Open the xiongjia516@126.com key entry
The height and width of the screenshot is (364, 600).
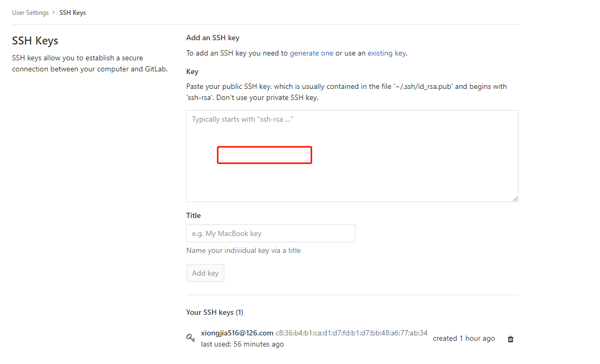[237, 333]
